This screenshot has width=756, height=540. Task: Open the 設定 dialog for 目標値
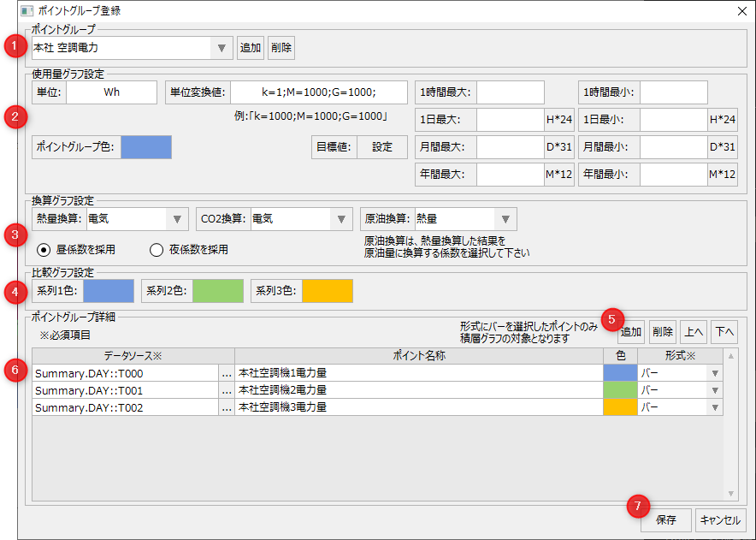point(381,146)
